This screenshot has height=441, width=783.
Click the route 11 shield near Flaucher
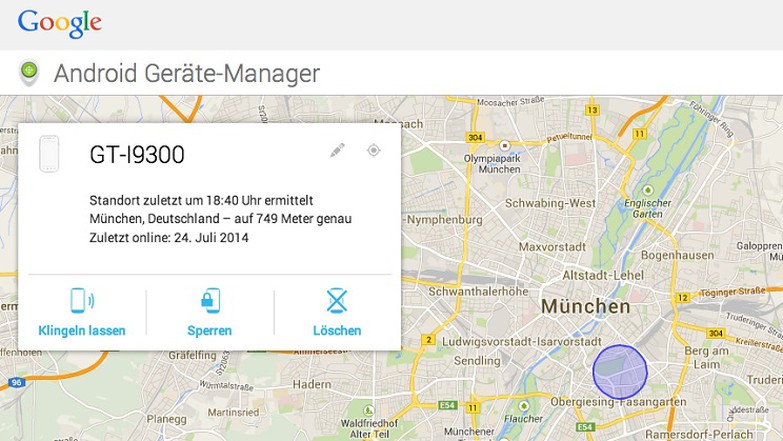tap(472, 408)
